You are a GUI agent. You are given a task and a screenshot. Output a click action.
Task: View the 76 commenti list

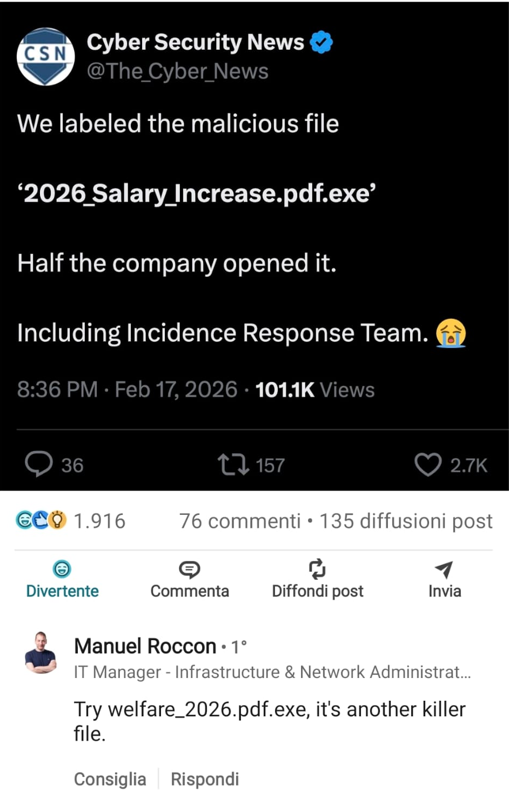click(x=239, y=521)
